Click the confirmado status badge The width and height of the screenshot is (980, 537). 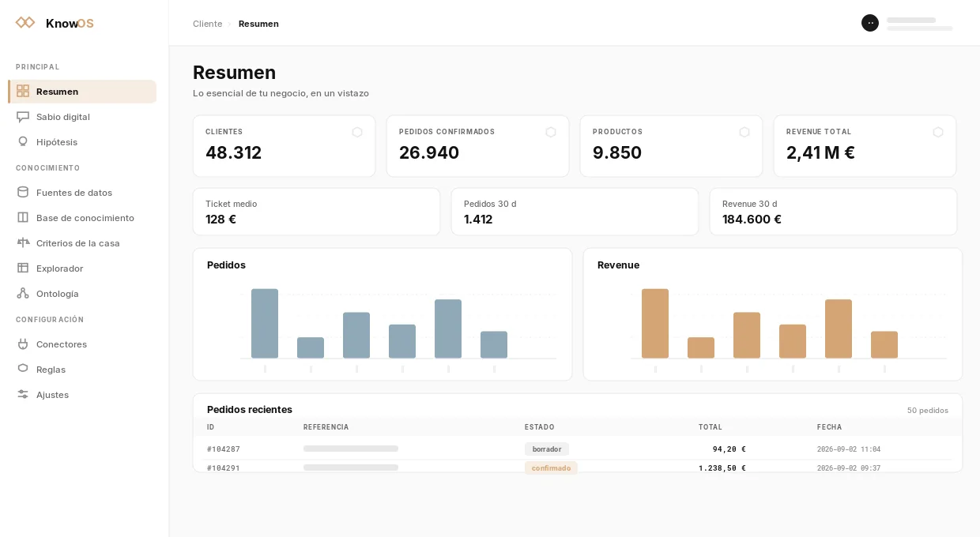click(x=551, y=468)
